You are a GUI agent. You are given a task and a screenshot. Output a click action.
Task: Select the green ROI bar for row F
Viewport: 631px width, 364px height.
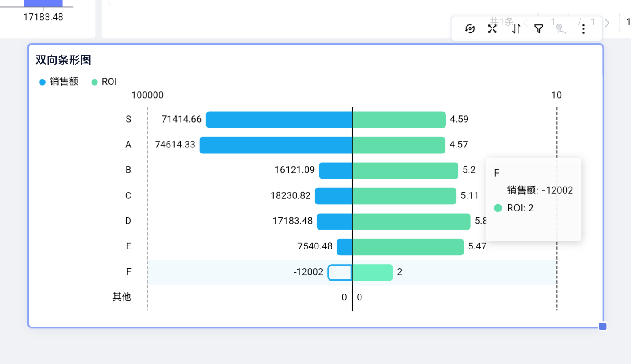pyautogui.click(x=372, y=272)
